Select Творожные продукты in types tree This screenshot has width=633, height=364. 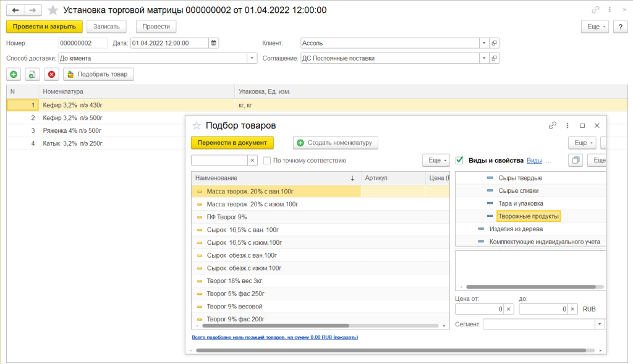click(529, 216)
